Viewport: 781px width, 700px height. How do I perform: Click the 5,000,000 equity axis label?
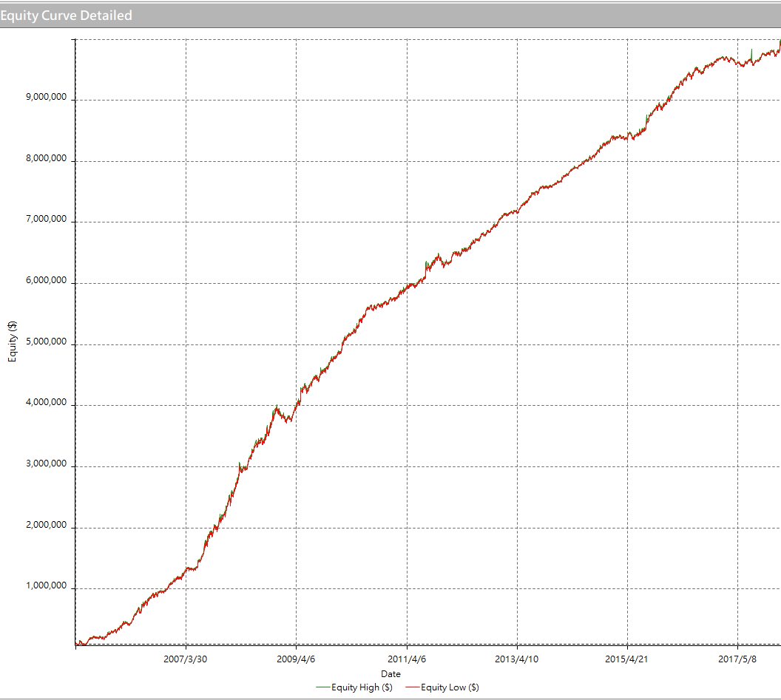point(47,341)
